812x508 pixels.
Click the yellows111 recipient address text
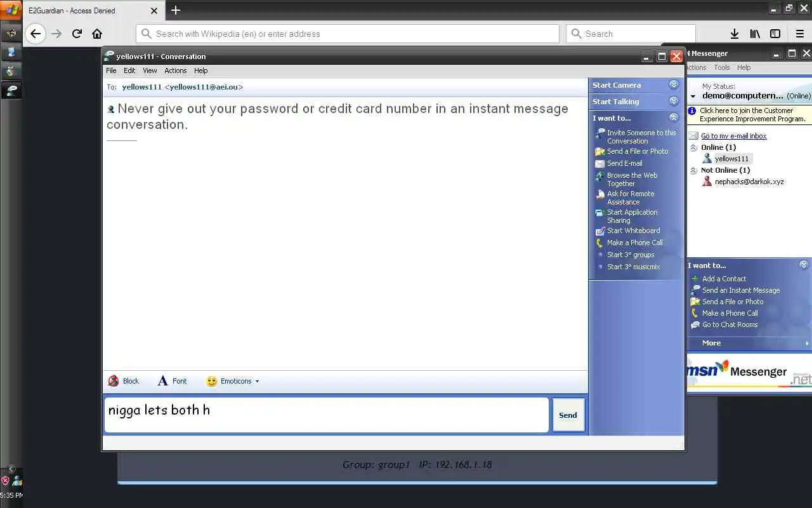(182, 87)
